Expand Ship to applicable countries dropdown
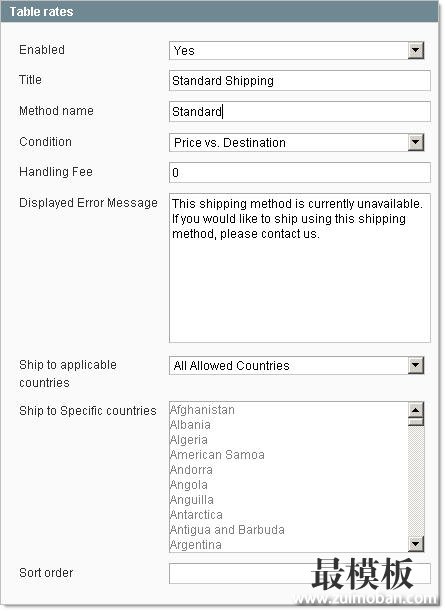445x611 pixels. (415, 365)
